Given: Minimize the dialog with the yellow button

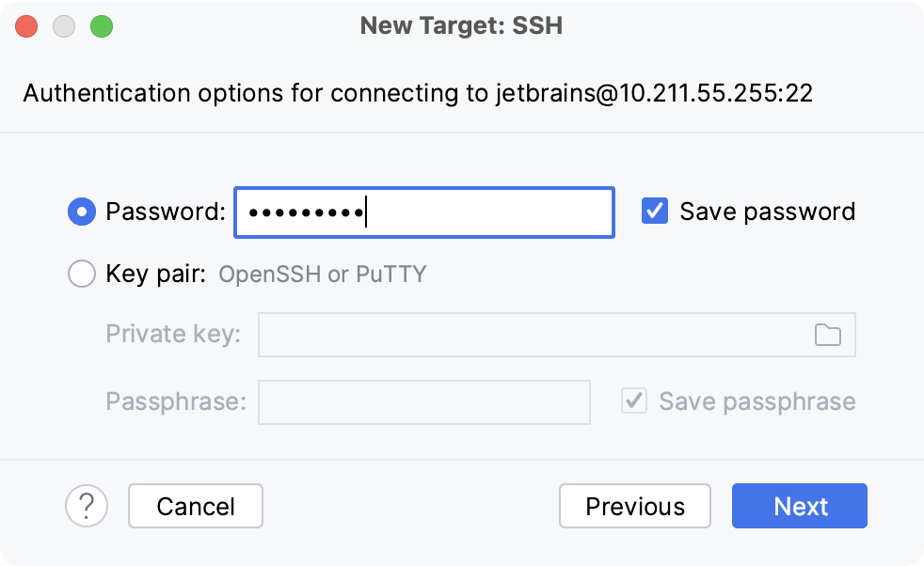Looking at the screenshot, I should click(63, 26).
